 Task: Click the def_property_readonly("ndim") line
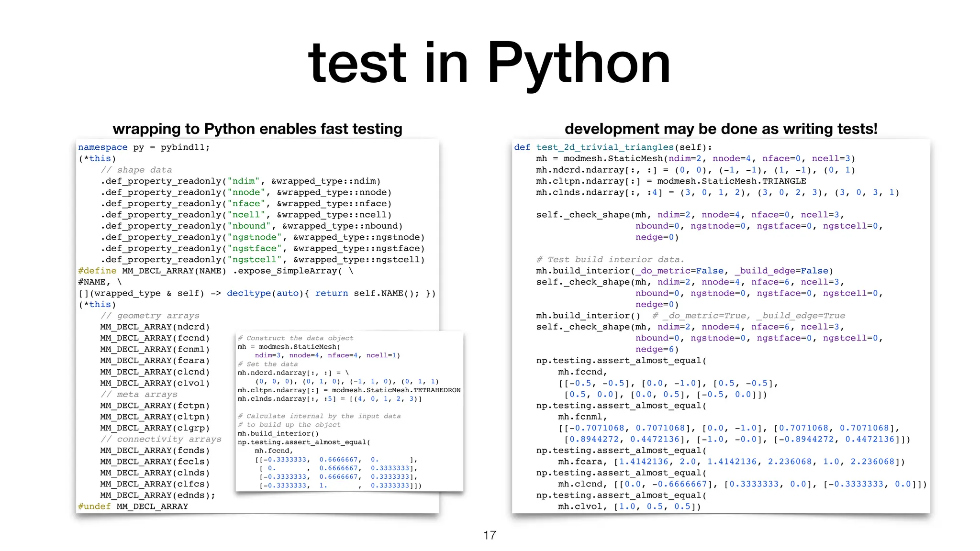(x=241, y=181)
